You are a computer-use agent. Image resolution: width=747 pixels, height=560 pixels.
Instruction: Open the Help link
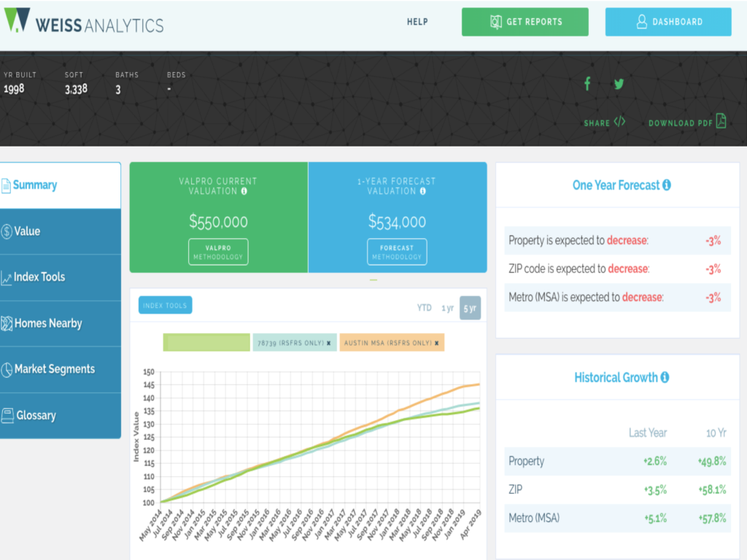point(417,22)
